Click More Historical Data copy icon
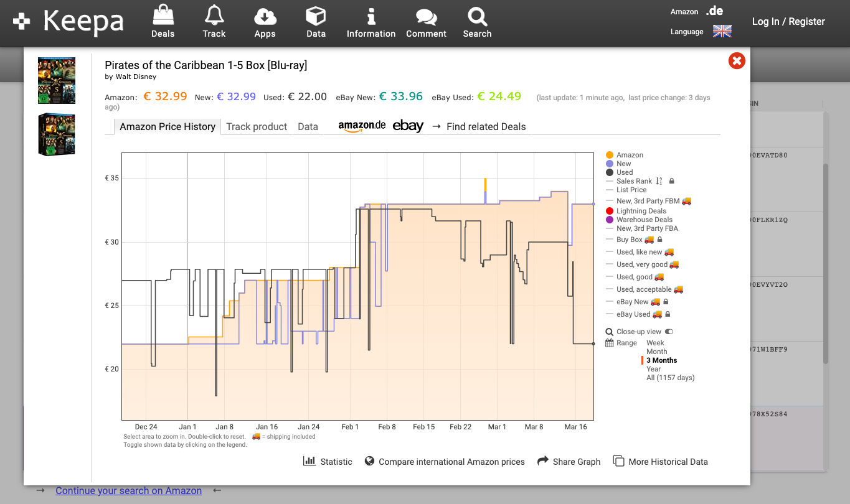Screen dimensions: 850x504 619,461
